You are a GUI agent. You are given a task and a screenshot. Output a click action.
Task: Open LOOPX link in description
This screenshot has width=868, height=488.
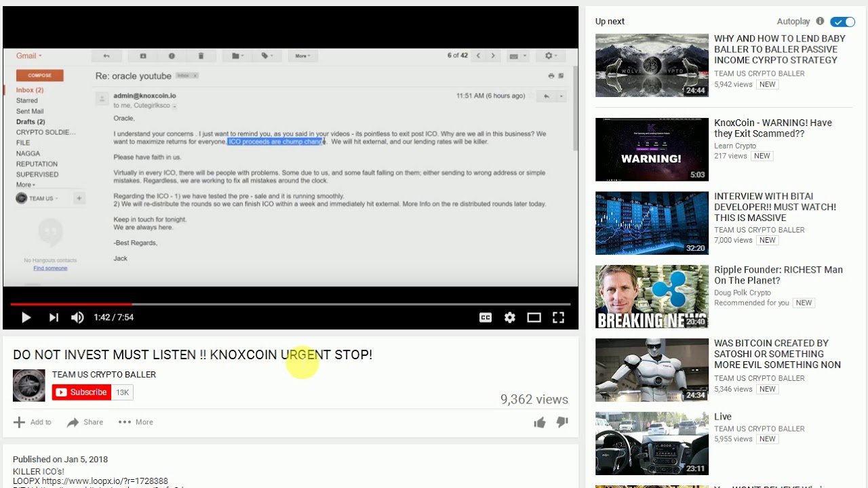click(x=105, y=481)
